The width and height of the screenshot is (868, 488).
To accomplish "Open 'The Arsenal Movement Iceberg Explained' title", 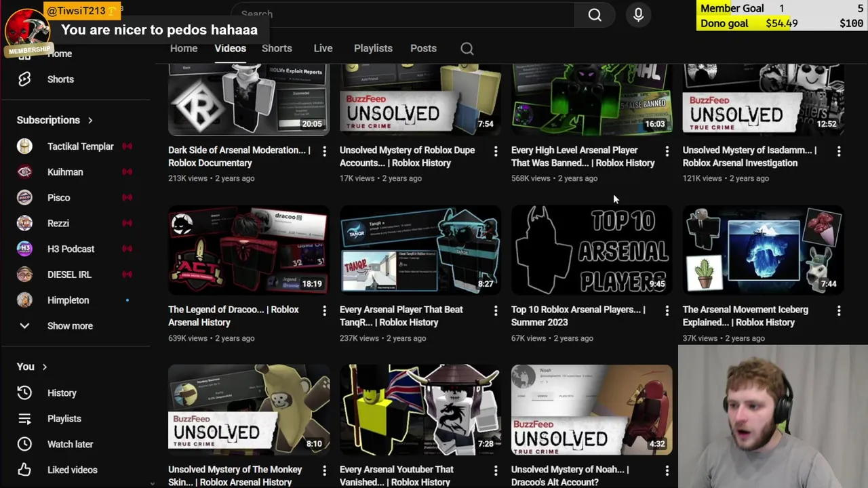I will [x=745, y=316].
